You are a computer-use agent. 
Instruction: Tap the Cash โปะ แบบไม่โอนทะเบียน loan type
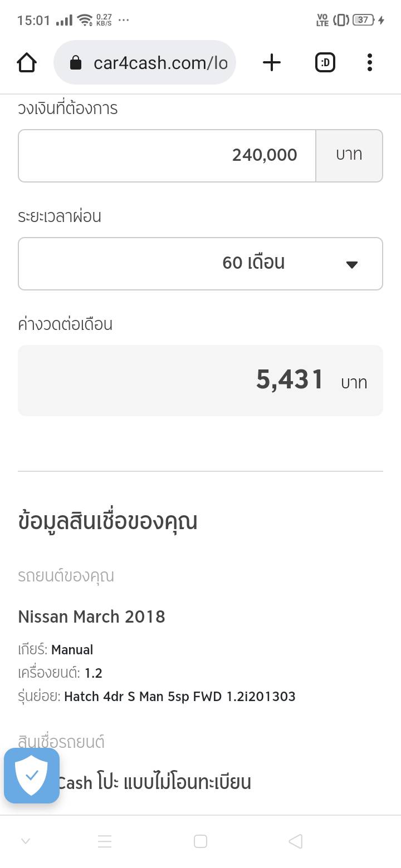click(154, 782)
